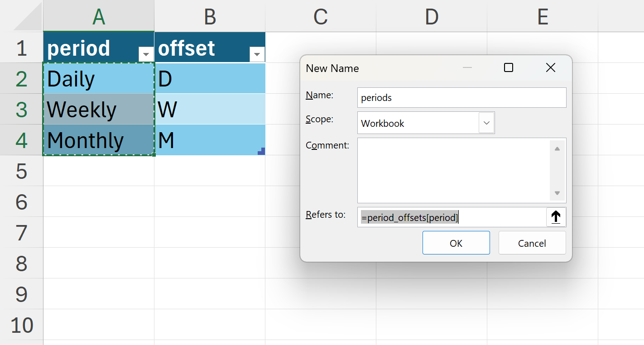Click the cell with value W
644x345 pixels.
pyautogui.click(x=210, y=110)
